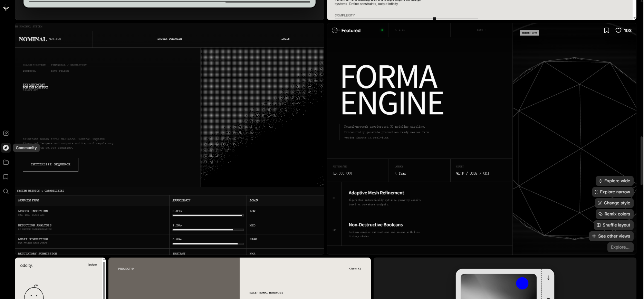Expand the Explore... options button
Image resolution: width=644 pixels, height=299 pixels.
point(620,247)
